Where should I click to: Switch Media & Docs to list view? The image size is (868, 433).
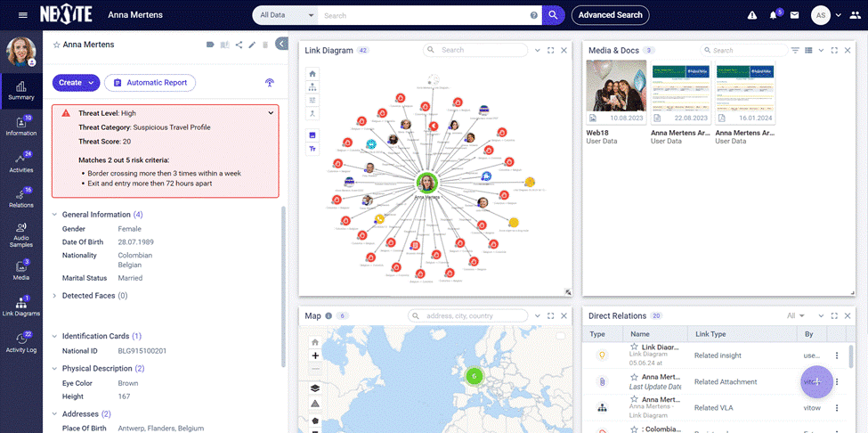click(x=808, y=51)
